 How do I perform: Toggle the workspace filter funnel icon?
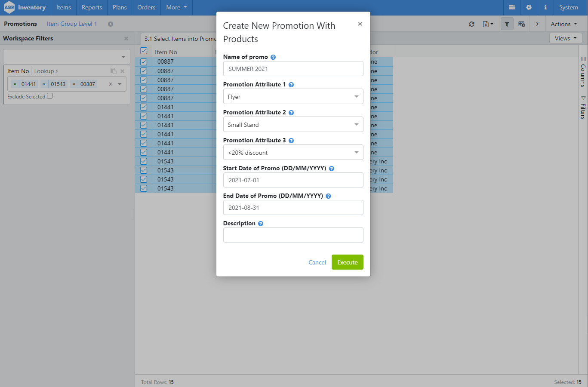click(x=507, y=24)
